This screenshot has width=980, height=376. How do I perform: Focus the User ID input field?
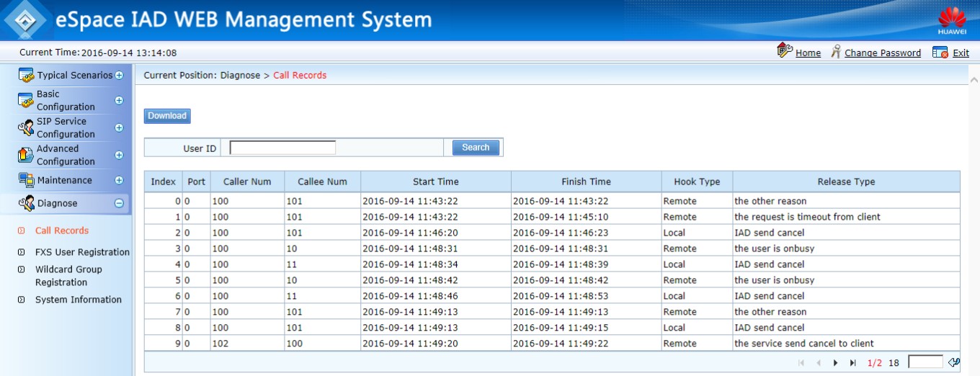click(x=282, y=148)
